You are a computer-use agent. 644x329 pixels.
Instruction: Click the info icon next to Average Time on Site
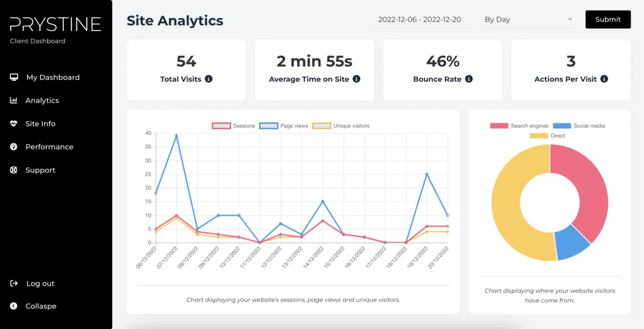pos(356,79)
